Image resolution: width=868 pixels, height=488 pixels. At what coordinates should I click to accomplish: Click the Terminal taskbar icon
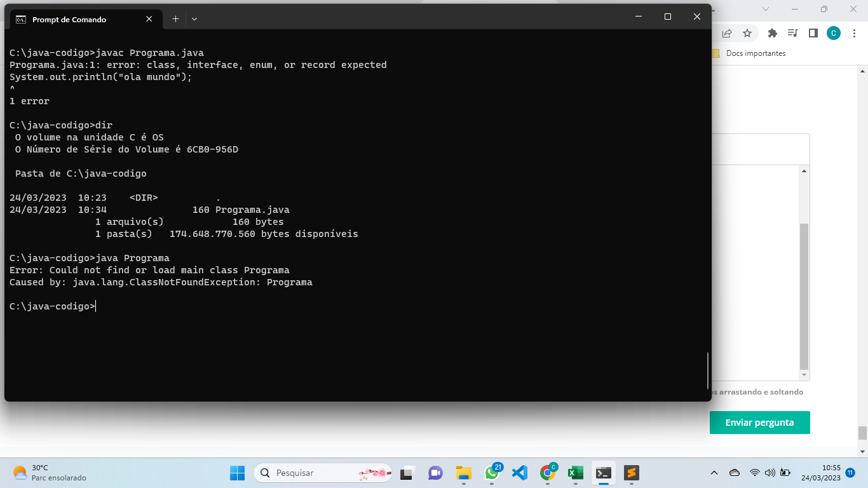(x=604, y=473)
